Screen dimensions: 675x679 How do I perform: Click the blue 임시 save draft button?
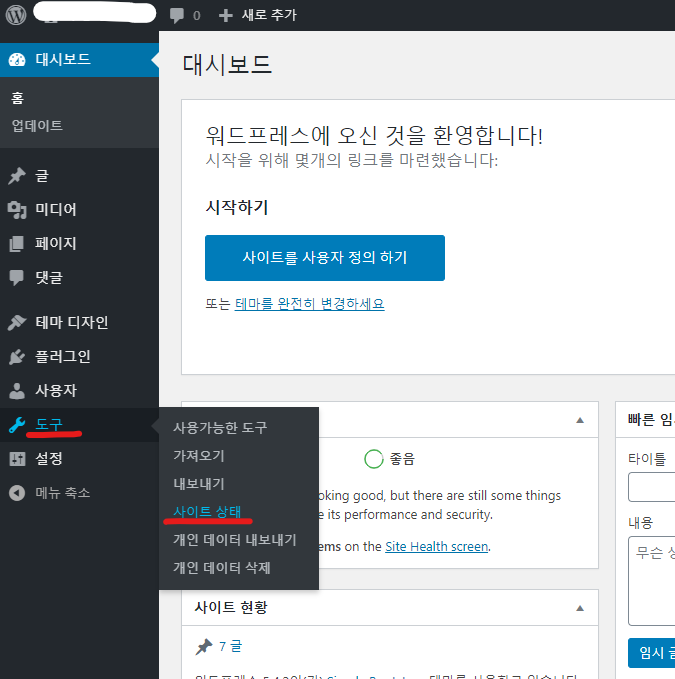click(651, 653)
